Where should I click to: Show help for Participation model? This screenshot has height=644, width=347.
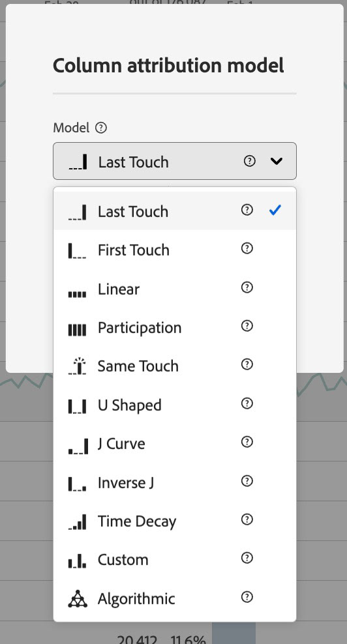247,326
